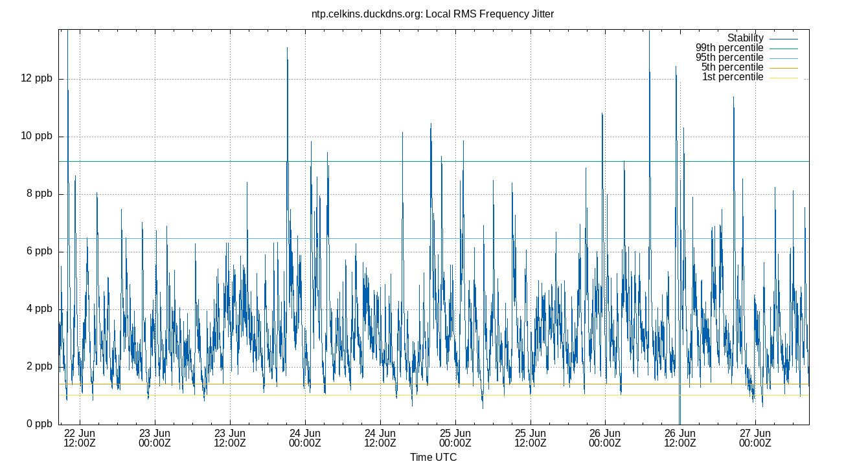Click the '25 Jun 00:00Z' x-axis label

(455, 438)
